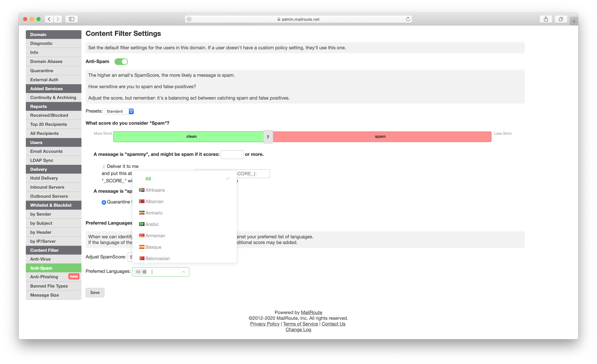Click the Amharic flag icon

tap(142, 213)
